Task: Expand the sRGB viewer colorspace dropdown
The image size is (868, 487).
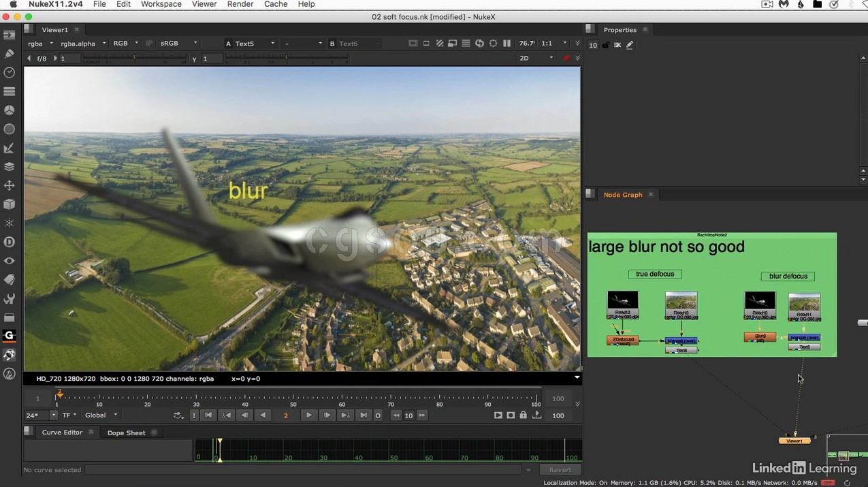Action: (x=178, y=44)
